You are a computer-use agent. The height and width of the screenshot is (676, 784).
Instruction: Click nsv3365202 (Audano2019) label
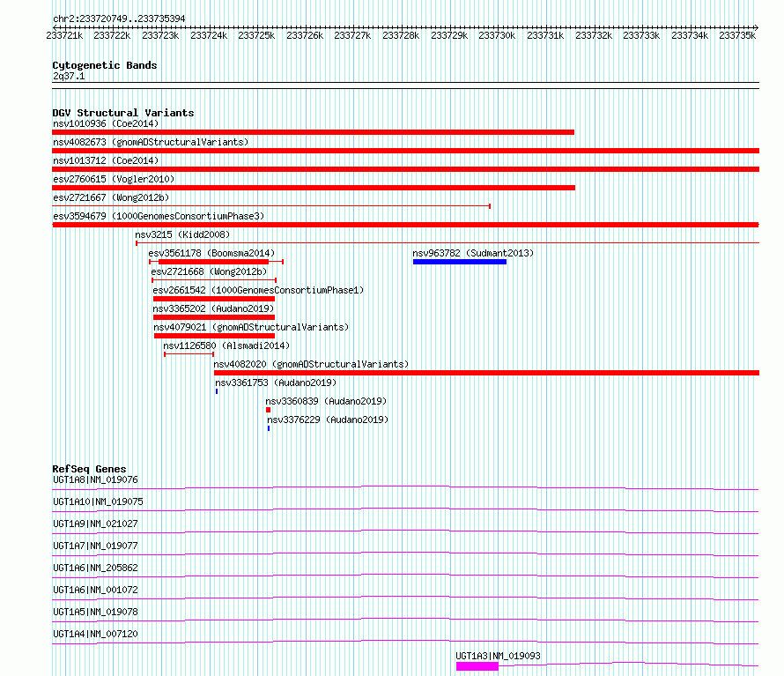213,308
